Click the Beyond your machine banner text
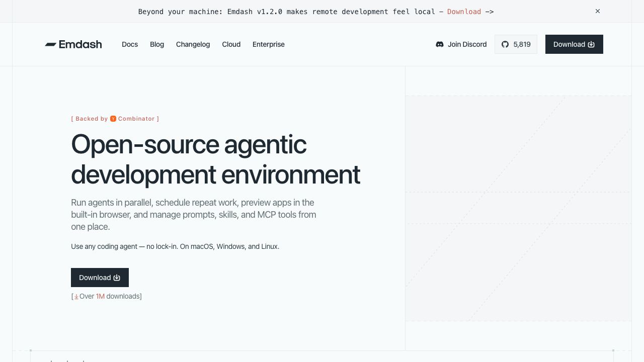The height and width of the screenshot is (362, 644). coord(287,12)
